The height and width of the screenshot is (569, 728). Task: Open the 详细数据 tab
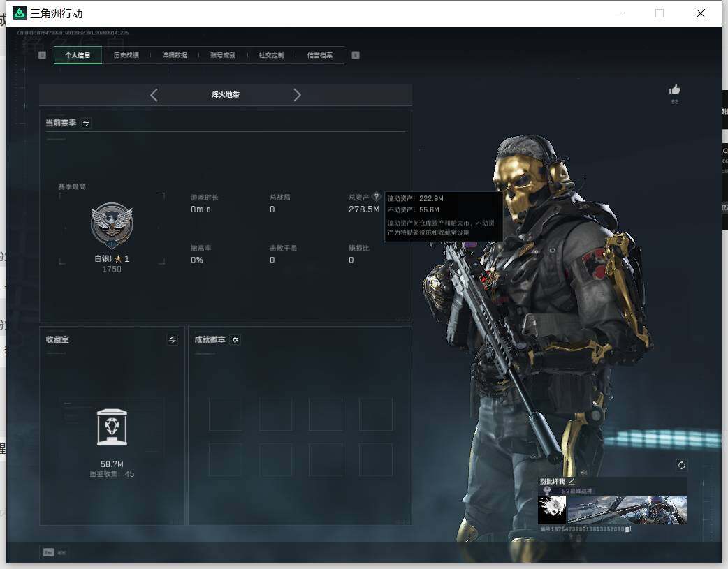[175, 55]
